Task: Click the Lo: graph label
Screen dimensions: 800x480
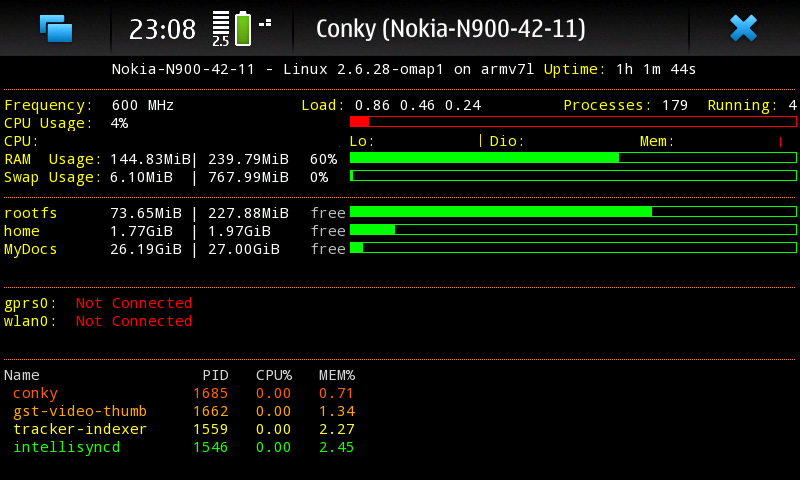Action: 362,141
